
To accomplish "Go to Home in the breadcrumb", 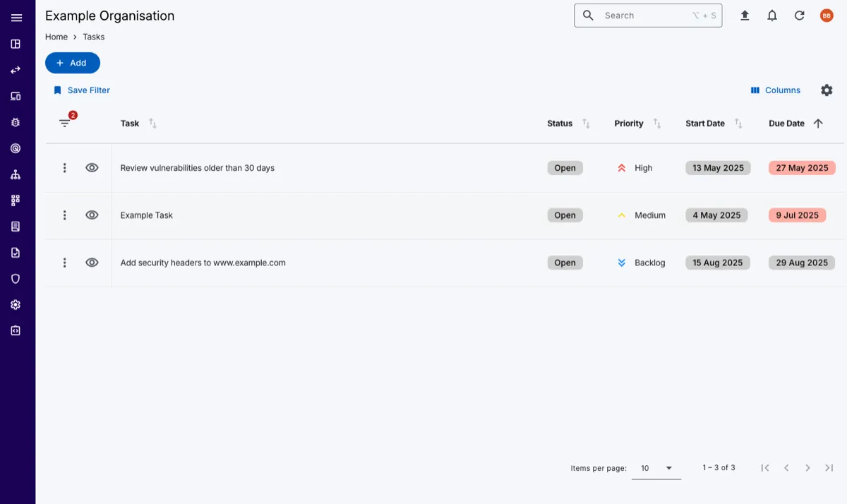I will pos(56,37).
